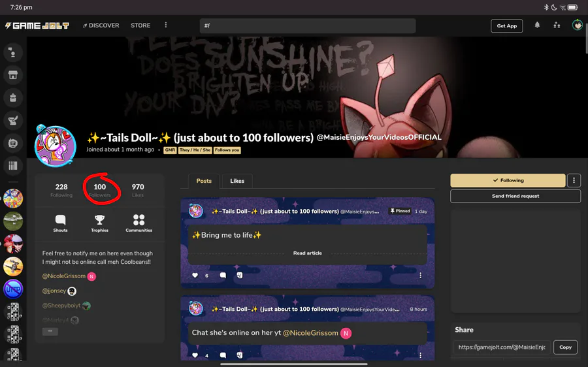Screen dimensions: 588x367
Task: Go to Store in top navigation
Action: 140,25
